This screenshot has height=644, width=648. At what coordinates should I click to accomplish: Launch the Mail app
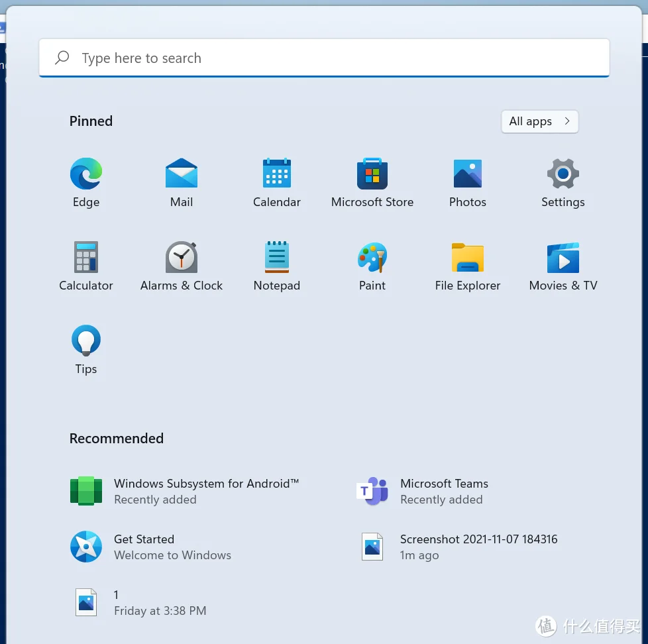click(182, 174)
